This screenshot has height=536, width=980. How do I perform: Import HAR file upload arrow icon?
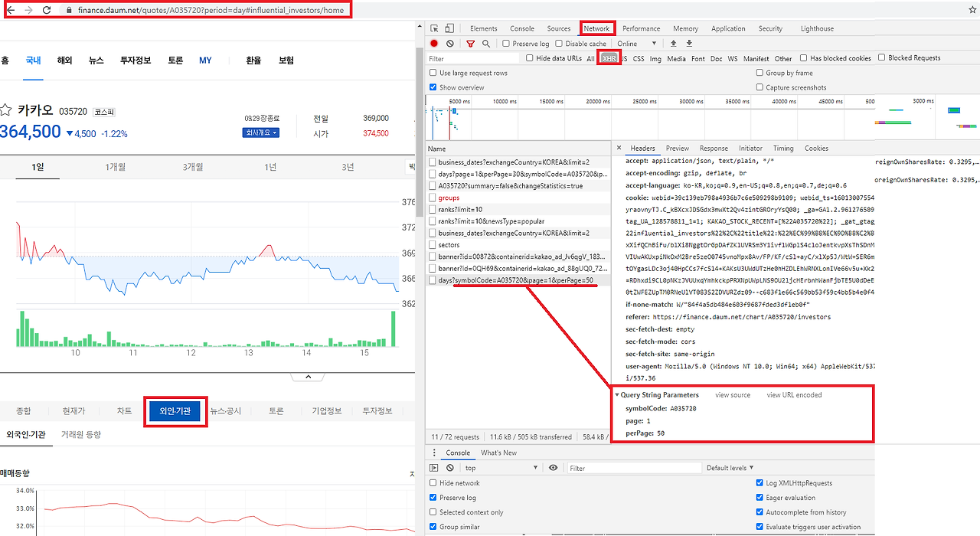point(674,44)
